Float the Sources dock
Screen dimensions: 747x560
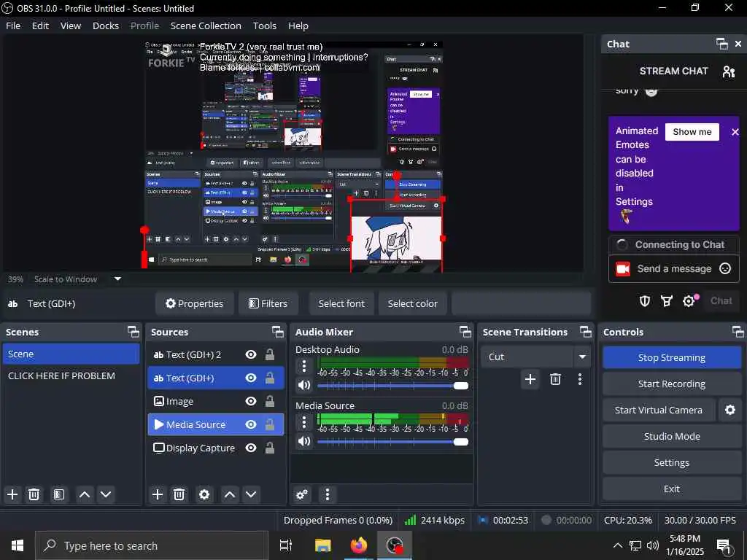click(x=278, y=332)
